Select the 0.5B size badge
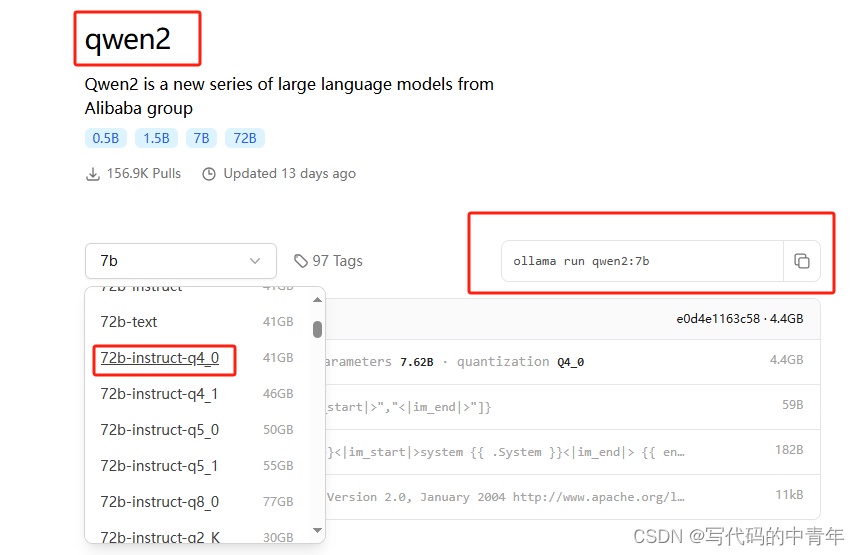Image resolution: width=860 pixels, height=555 pixels. [106, 138]
